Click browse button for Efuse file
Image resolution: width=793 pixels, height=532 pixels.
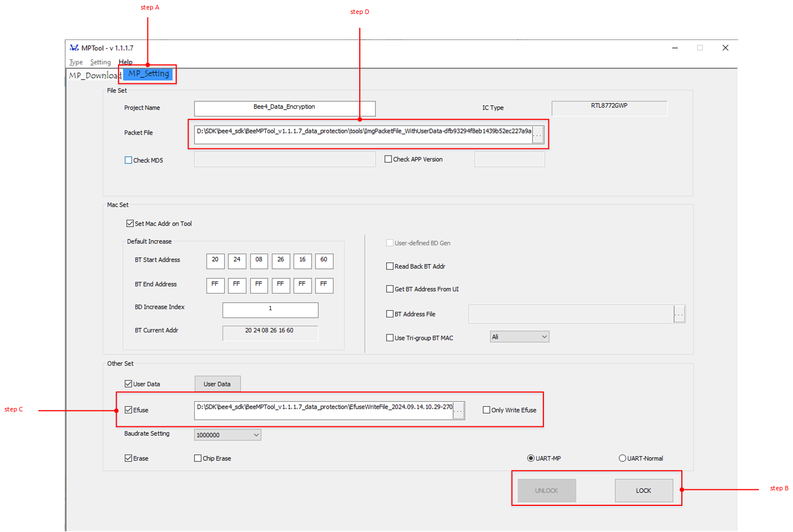[459, 411]
